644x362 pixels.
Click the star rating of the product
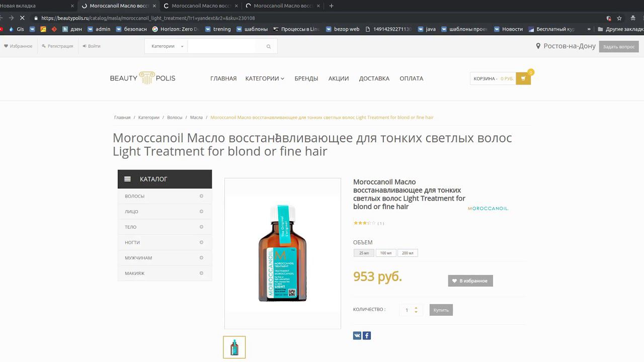(x=364, y=223)
